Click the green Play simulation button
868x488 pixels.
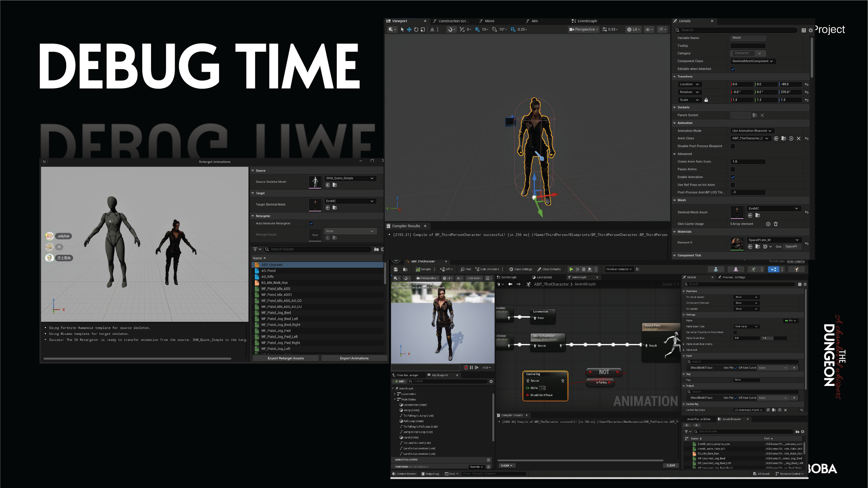click(x=571, y=269)
